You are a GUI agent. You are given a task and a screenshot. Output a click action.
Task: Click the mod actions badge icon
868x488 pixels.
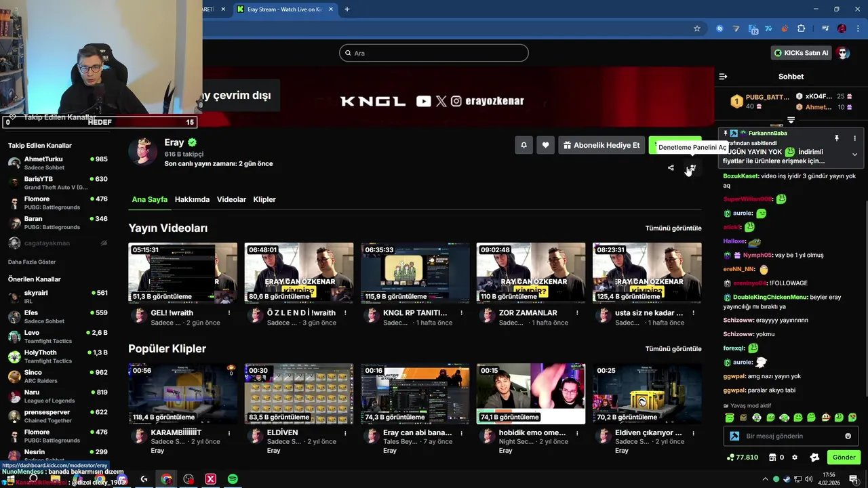(x=814, y=457)
